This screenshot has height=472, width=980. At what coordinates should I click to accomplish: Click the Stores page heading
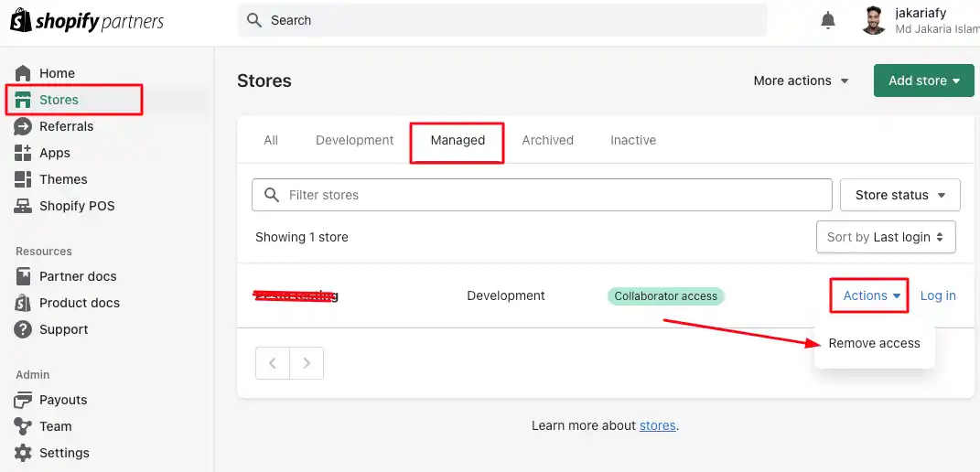click(x=264, y=80)
